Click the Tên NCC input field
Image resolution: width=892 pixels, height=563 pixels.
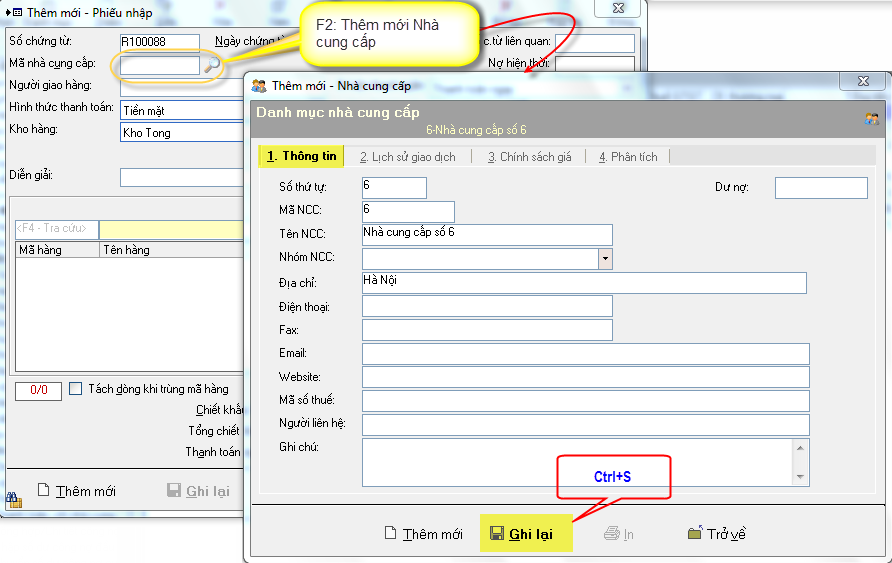point(486,234)
